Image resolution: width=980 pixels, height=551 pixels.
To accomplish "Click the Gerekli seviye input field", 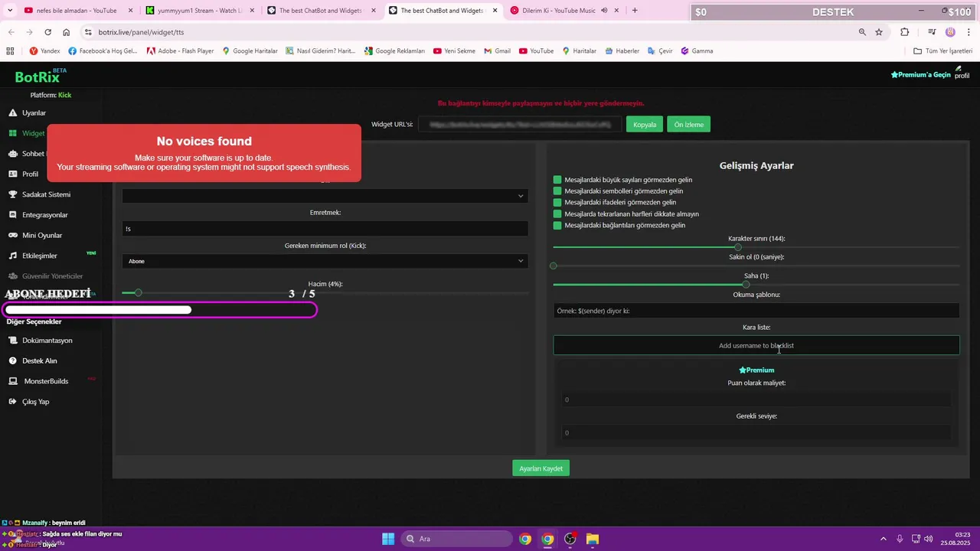I will [x=756, y=432].
